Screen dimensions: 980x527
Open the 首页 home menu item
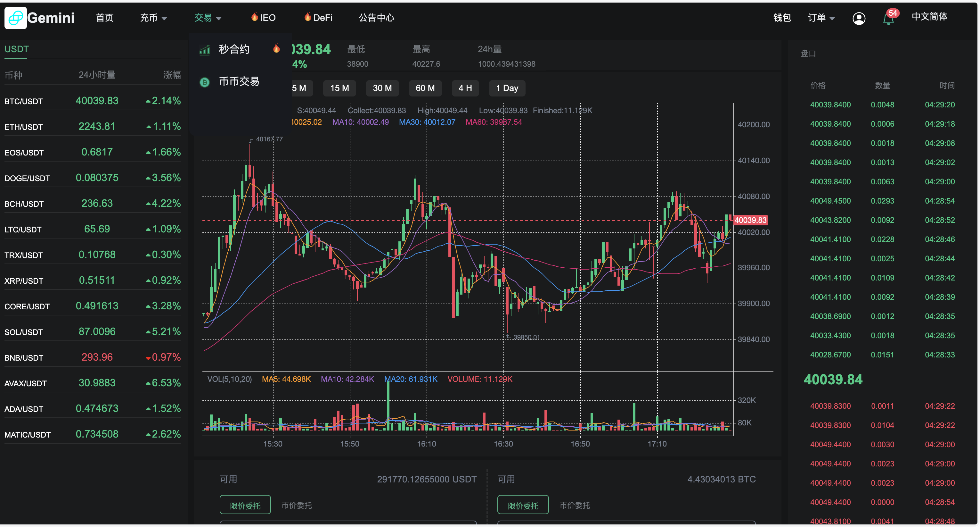(x=105, y=18)
